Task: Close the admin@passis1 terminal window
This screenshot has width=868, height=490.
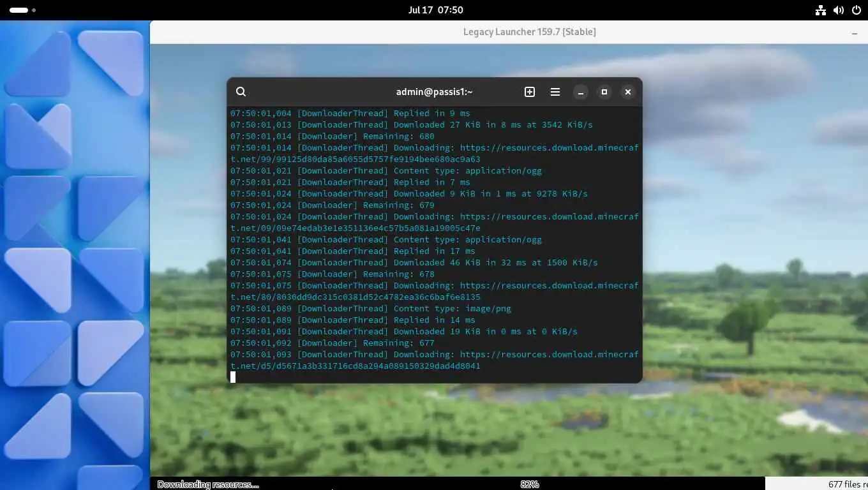Action: click(x=628, y=93)
